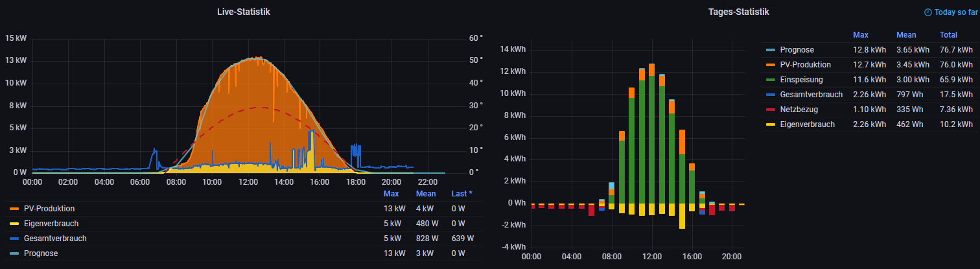Click yellow Eigenverbrauch swatch in Live-Statistik legend
The image size is (980, 269).
click(x=14, y=224)
